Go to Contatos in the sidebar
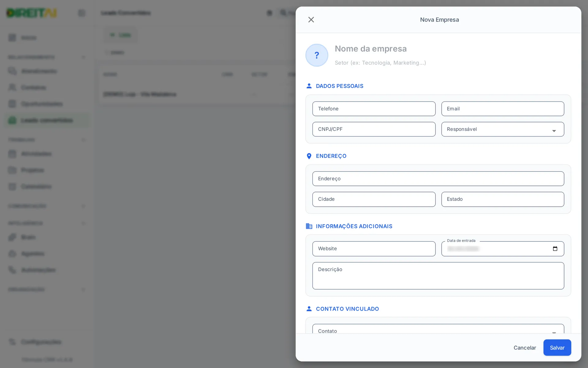The width and height of the screenshot is (588, 368). coord(47,87)
